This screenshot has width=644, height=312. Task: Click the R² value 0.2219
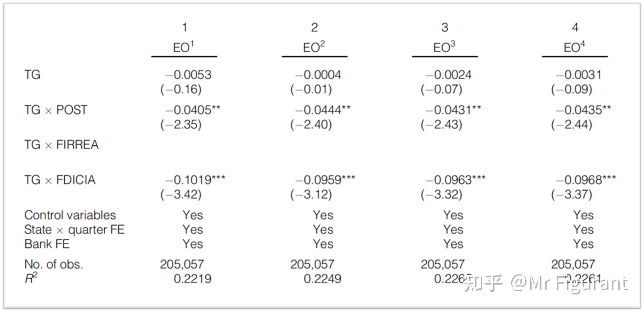[192, 279]
